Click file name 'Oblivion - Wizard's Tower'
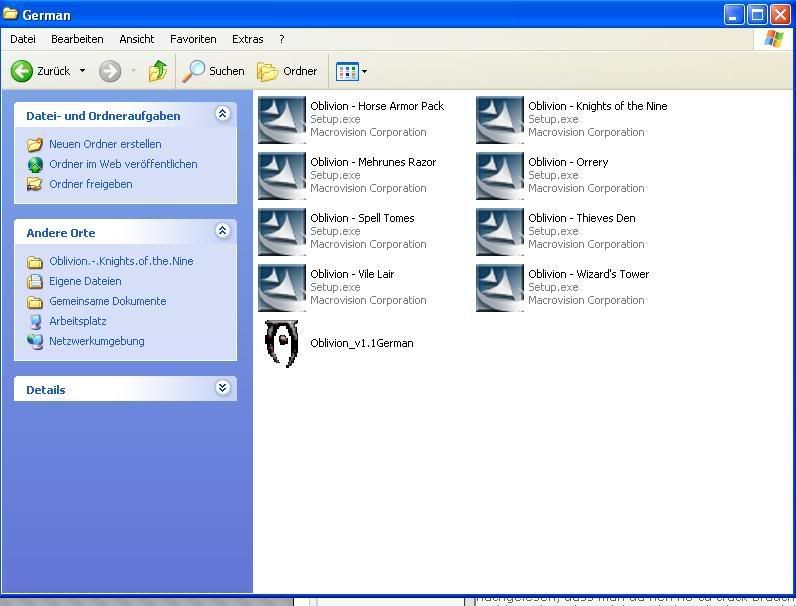This screenshot has height=606, width=796. coord(588,274)
